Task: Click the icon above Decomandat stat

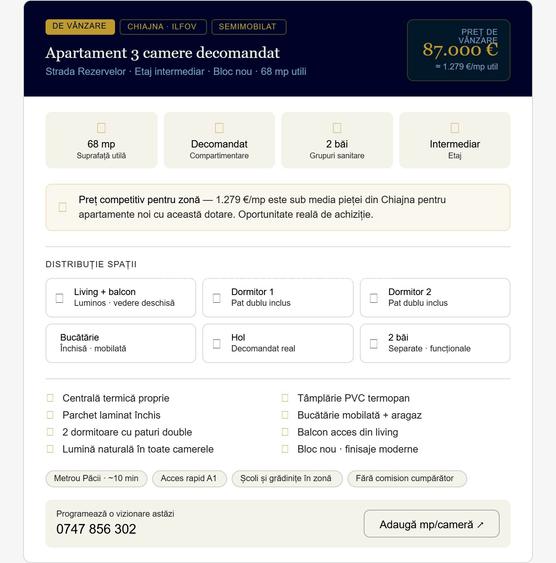Action: pos(219,127)
